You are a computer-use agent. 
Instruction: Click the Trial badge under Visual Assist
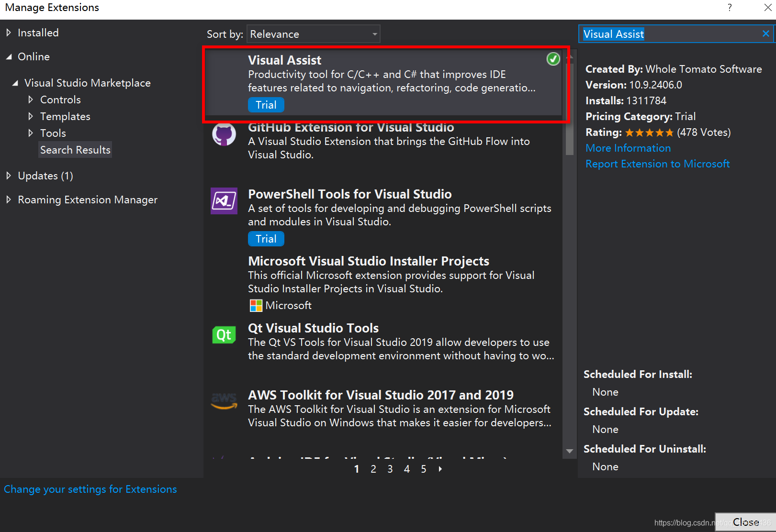click(266, 105)
